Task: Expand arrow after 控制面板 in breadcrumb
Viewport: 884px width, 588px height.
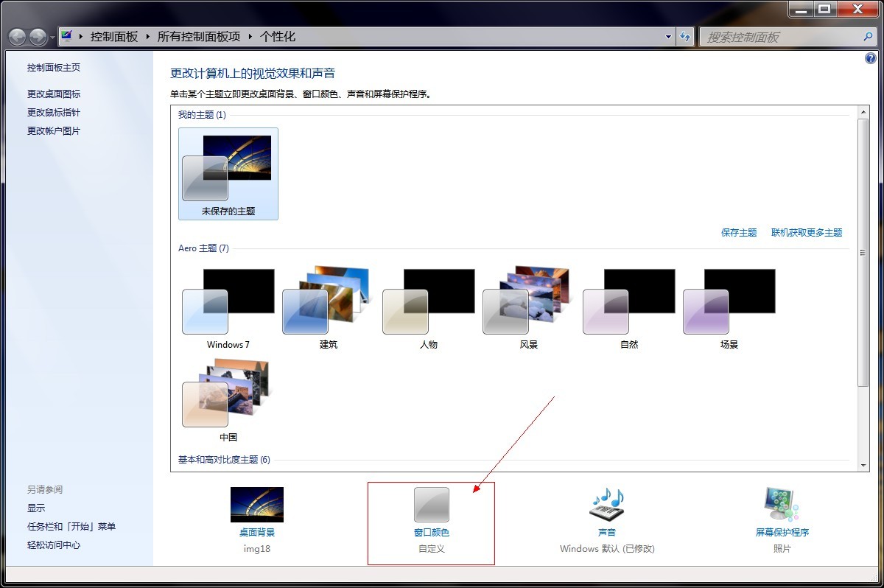Action: (147, 36)
